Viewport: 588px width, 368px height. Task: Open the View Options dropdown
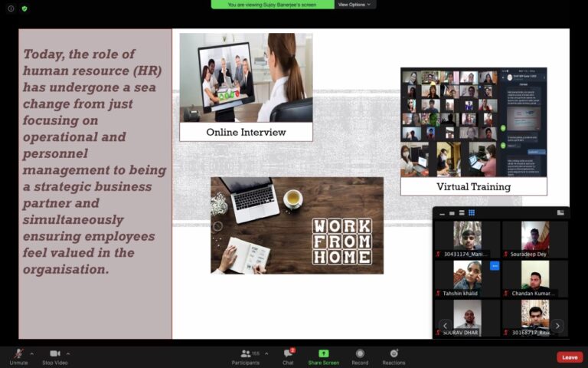pyautogui.click(x=355, y=5)
